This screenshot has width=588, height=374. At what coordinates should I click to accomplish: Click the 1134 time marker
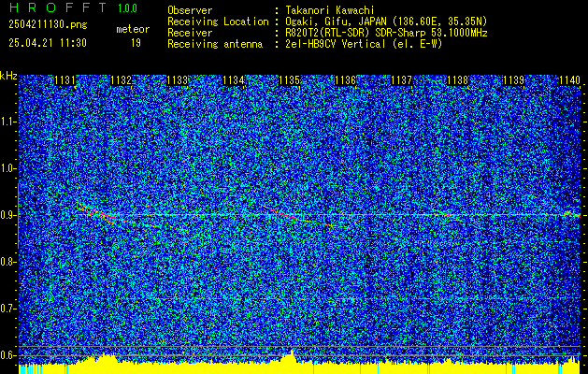[x=234, y=80]
